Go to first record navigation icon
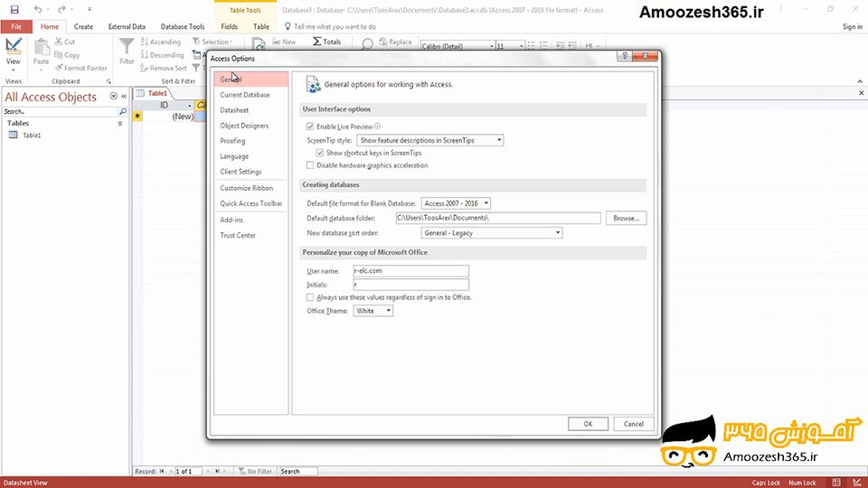The width and height of the screenshot is (868, 488). [x=162, y=472]
